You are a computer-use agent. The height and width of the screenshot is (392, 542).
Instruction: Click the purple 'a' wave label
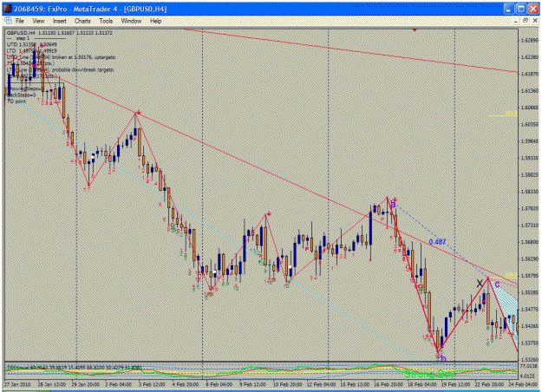pos(393,205)
